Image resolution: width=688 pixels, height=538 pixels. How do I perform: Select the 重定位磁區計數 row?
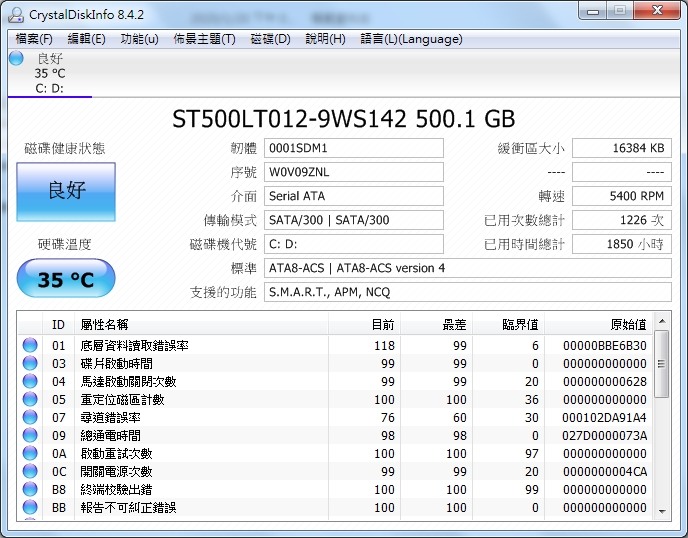click(335, 399)
